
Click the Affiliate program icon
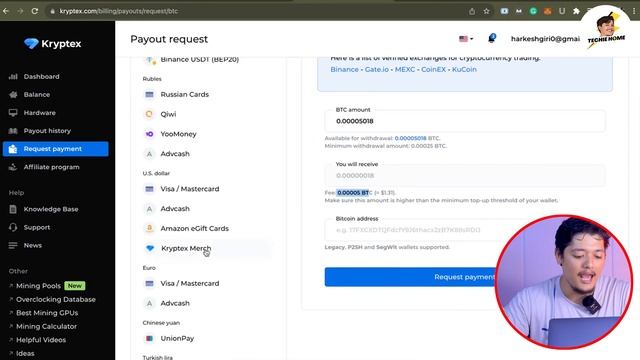(x=13, y=167)
